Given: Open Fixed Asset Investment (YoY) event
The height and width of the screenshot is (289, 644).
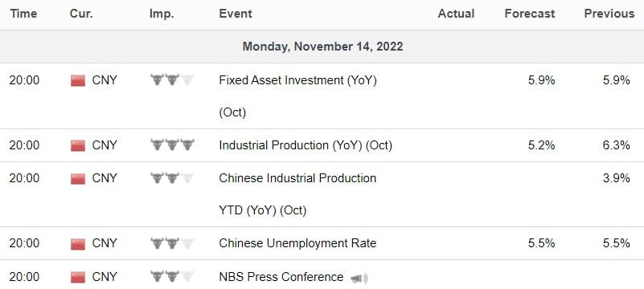Looking at the screenshot, I should click(x=297, y=96).
